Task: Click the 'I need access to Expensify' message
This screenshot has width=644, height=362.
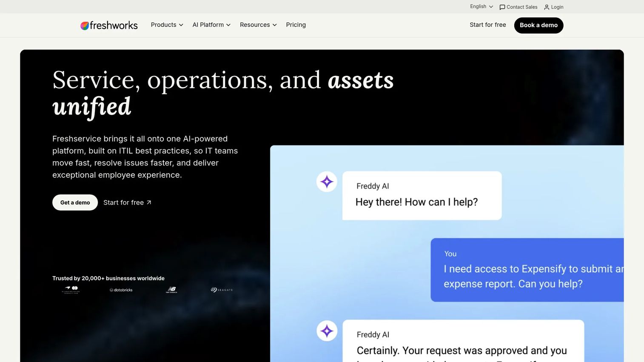Action: pyautogui.click(x=527, y=270)
